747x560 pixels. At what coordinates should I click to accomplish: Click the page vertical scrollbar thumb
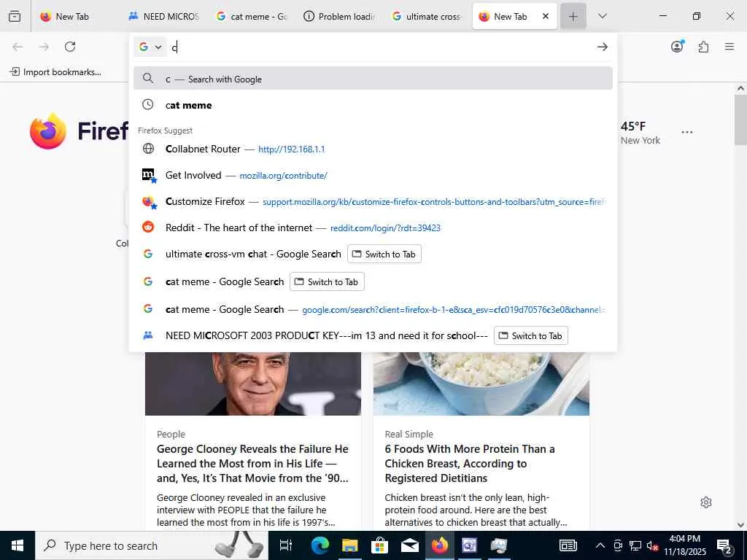pos(740,120)
